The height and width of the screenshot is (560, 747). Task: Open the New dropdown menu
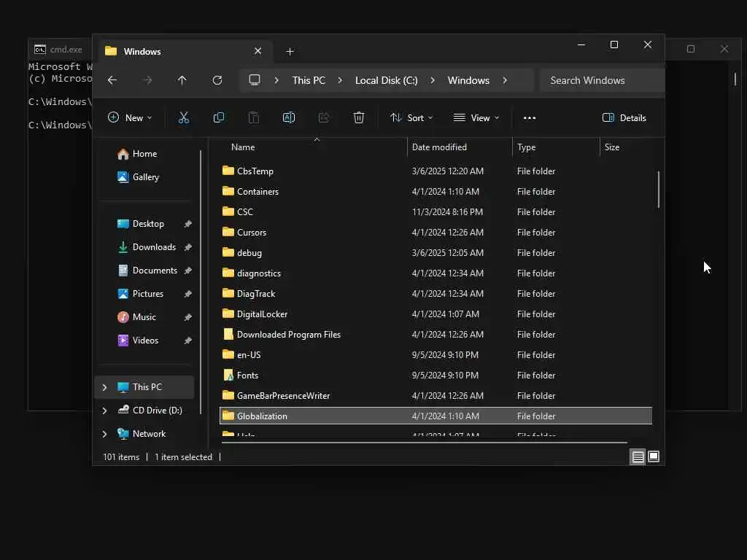click(130, 117)
